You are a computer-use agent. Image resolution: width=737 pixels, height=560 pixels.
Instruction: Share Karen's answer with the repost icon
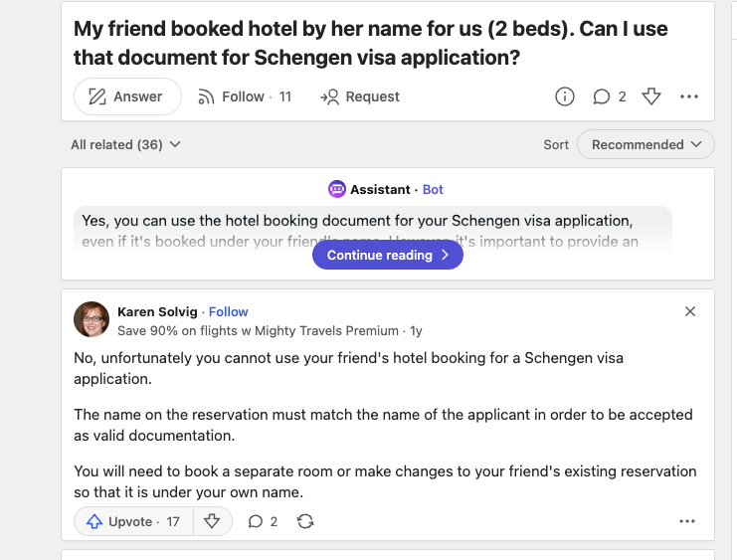(305, 521)
